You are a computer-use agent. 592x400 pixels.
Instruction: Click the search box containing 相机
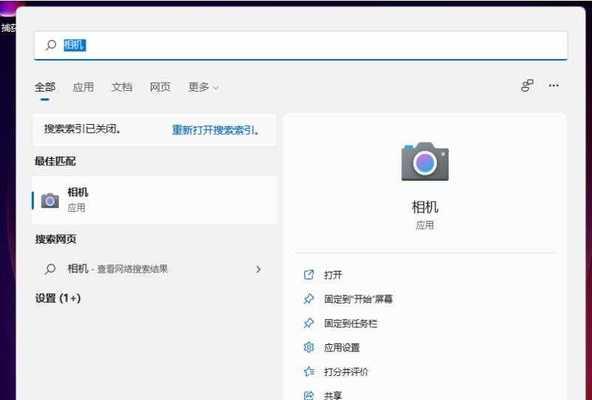coord(301,46)
